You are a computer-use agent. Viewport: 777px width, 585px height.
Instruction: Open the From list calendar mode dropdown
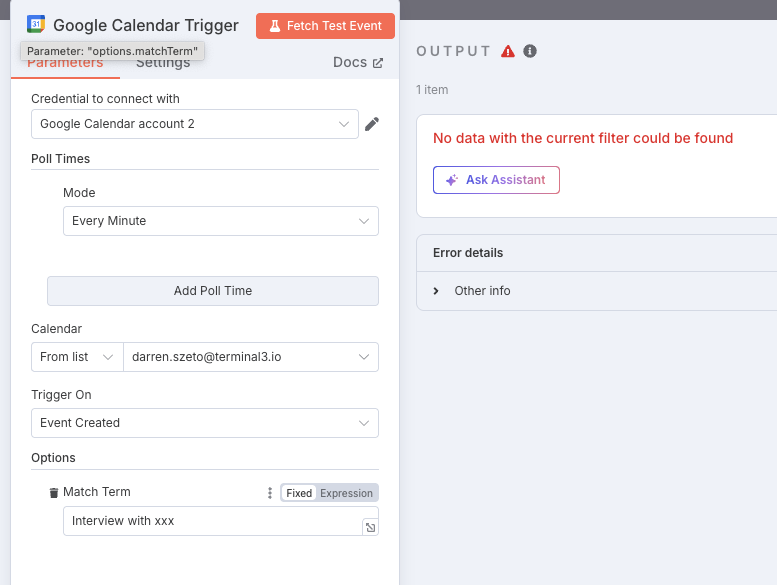[x=76, y=357]
